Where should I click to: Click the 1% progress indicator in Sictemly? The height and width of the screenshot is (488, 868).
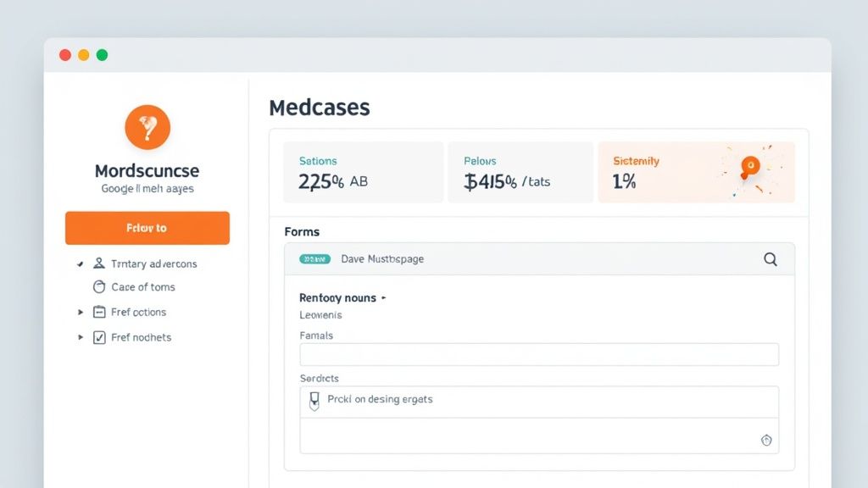625,180
